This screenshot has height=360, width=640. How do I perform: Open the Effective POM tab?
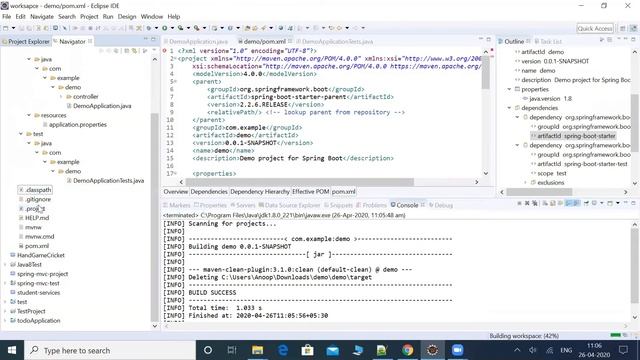(x=311, y=191)
